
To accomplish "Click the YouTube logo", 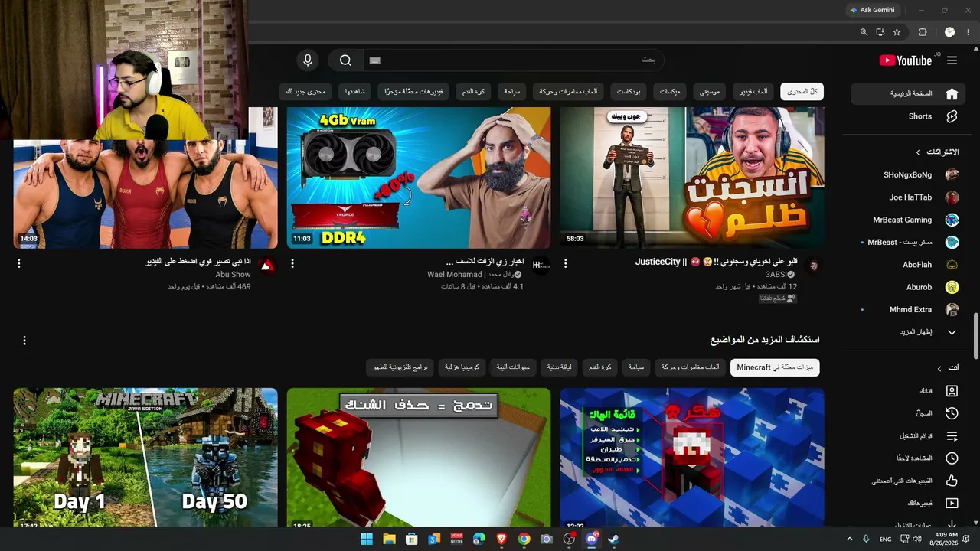I will [906, 60].
